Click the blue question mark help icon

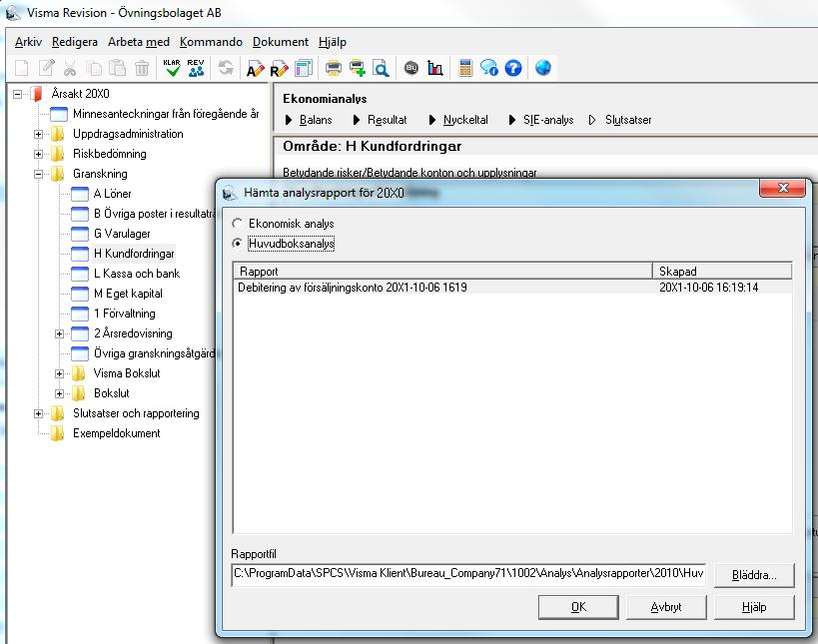[x=513, y=68]
